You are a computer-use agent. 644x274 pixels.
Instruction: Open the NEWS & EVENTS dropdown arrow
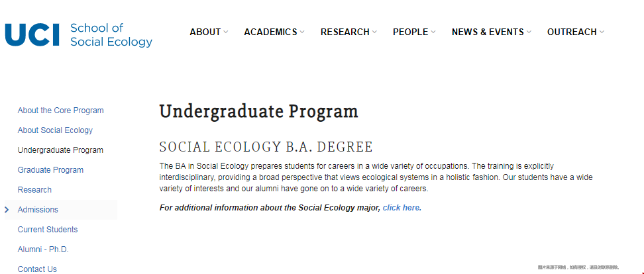[x=529, y=32]
